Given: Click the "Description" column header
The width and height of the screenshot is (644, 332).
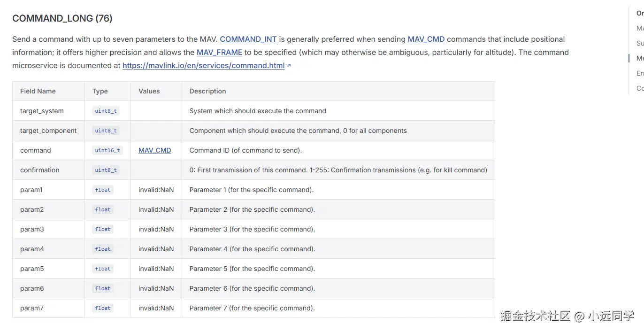Looking at the screenshot, I should coord(207,91).
